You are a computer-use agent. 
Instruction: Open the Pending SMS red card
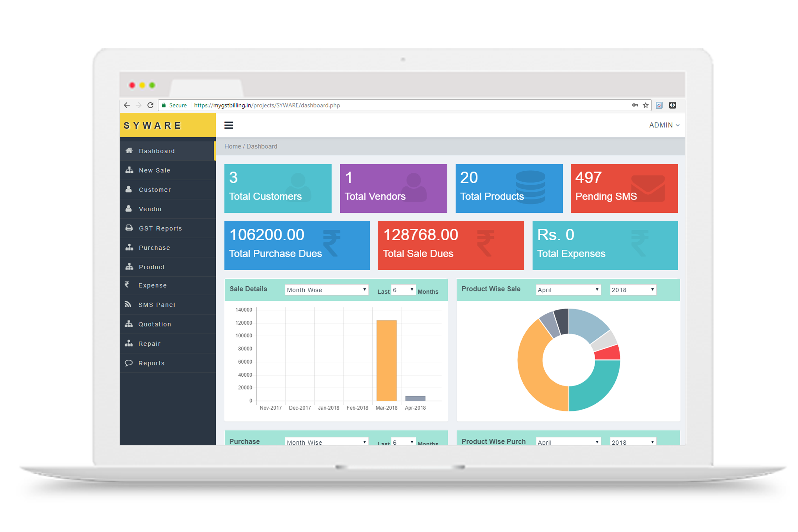(624, 188)
